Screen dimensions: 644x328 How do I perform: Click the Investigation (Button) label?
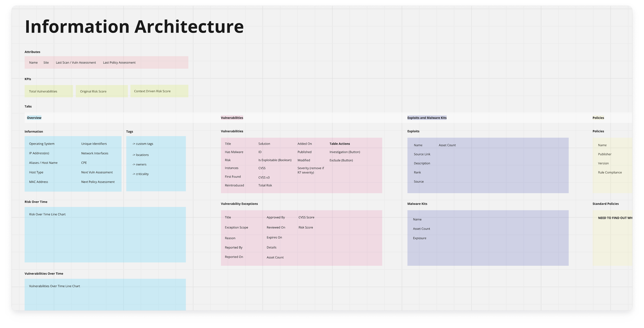(x=345, y=152)
